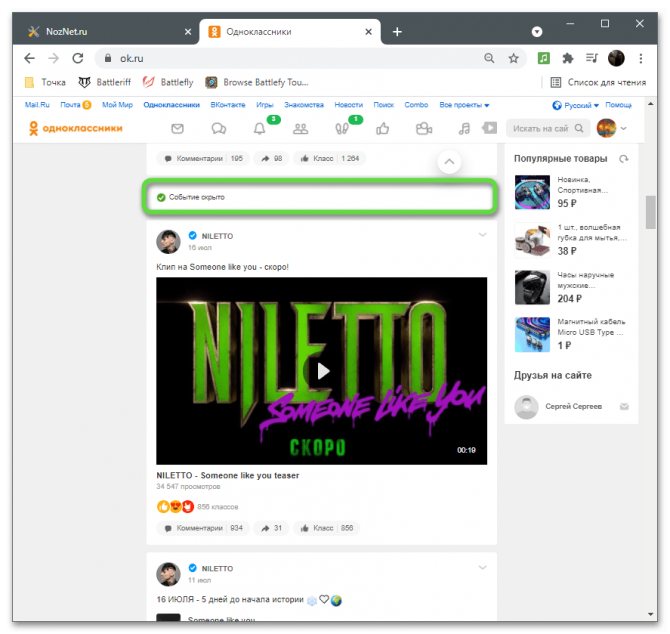Play the NILETTO Someone like you video

(323, 371)
